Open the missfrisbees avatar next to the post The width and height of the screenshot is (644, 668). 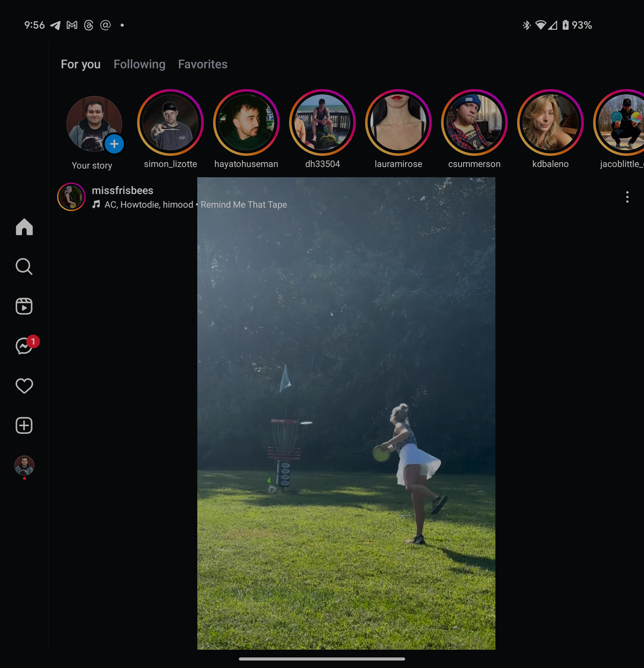pos(71,197)
